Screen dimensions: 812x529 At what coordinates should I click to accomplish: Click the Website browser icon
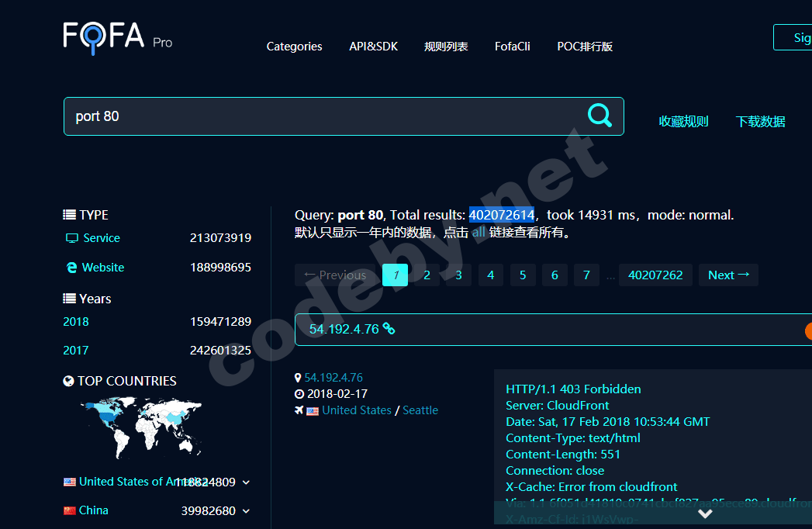(x=71, y=268)
